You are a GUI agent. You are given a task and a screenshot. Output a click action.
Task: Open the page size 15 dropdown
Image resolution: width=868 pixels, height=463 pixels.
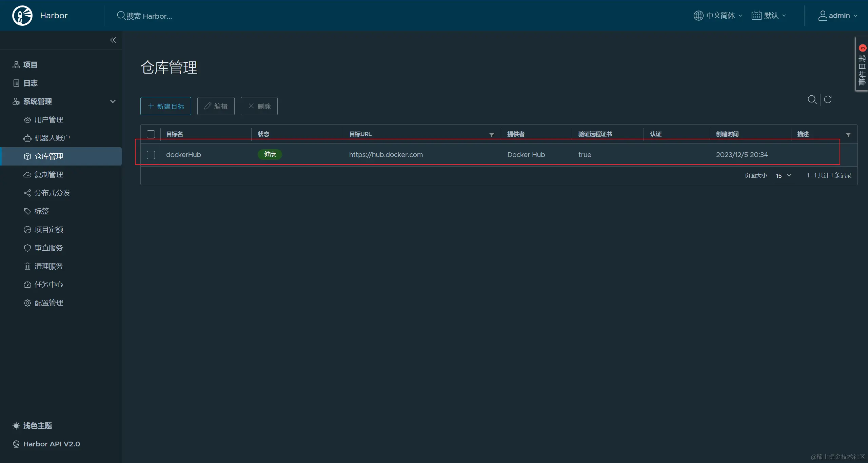783,175
